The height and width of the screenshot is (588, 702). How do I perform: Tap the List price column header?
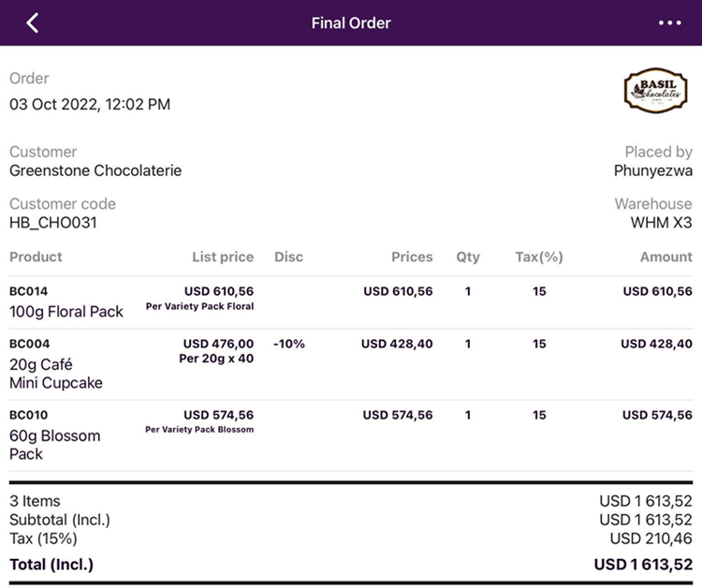click(x=223, y=257)
